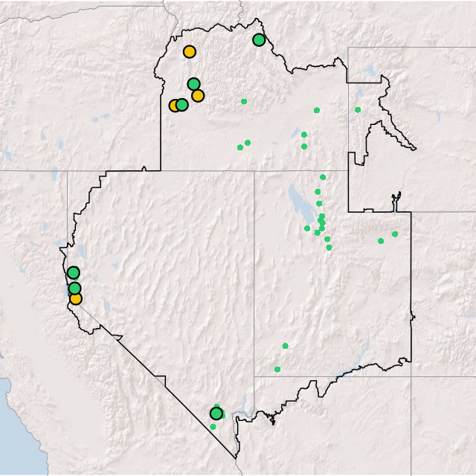Select the lone large yellow marker on the western border
Image resolution: width=476 pixels, height=476 pixels.
76,299
